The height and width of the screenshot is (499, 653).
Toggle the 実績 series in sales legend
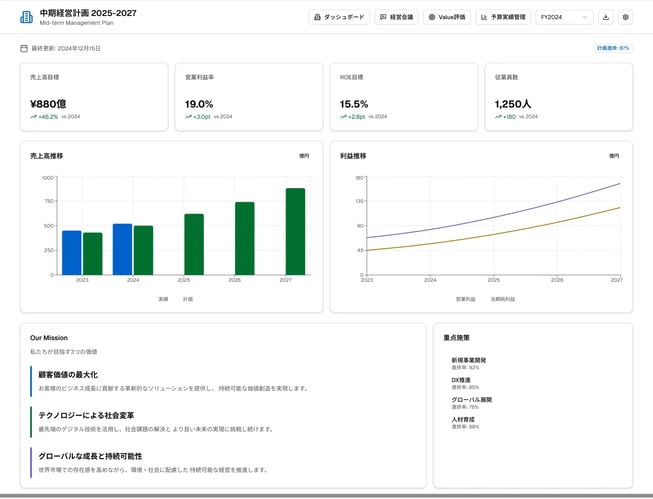point(163,298)
